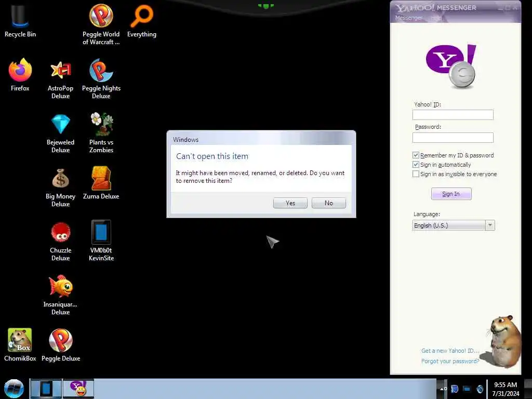
Task: Toggle Remember my ID & password
Action: pyautogui.click(x=416, y=155)
